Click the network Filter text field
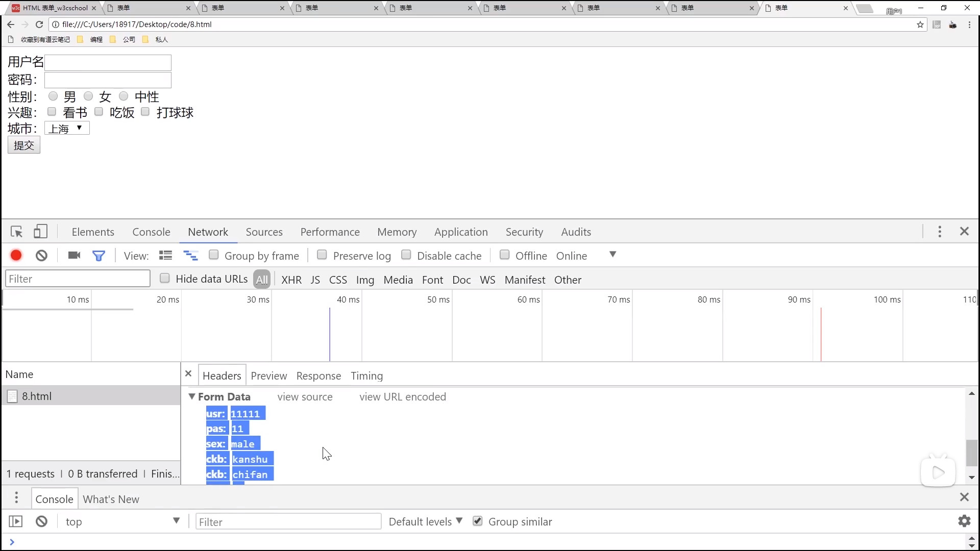980x551 pixels. pyautogui.click(x=78, y=279)
